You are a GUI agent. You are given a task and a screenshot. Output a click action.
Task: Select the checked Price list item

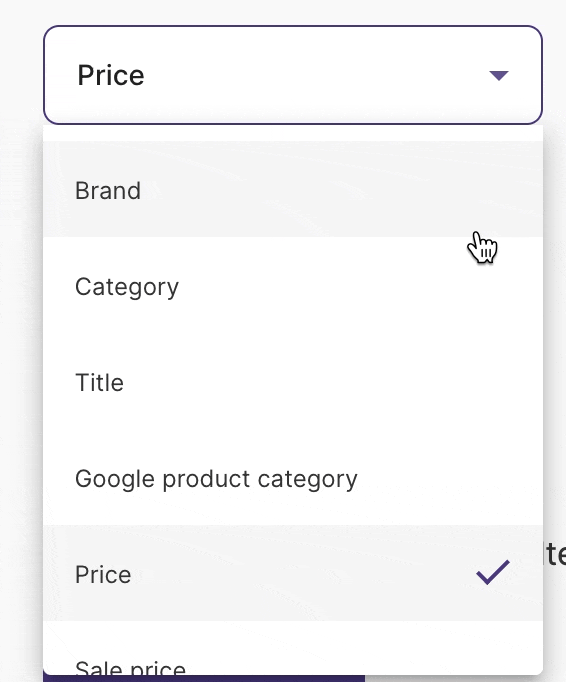click(293, 573)
